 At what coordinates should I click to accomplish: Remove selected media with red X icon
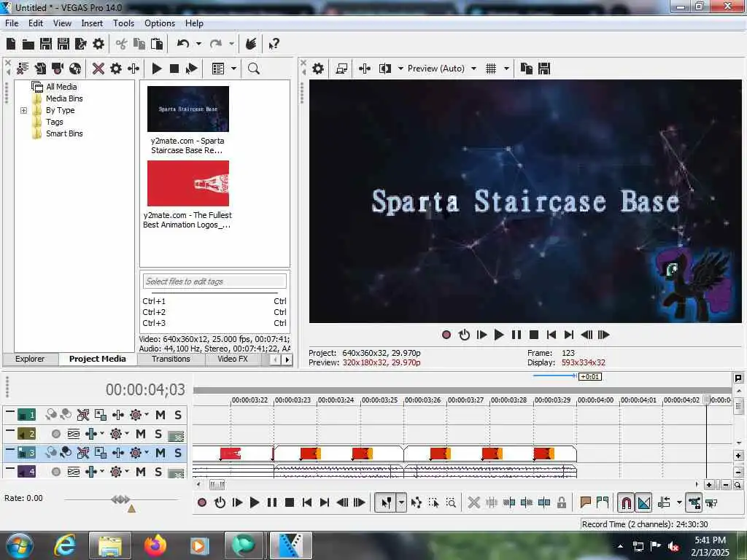click(98, 69)
